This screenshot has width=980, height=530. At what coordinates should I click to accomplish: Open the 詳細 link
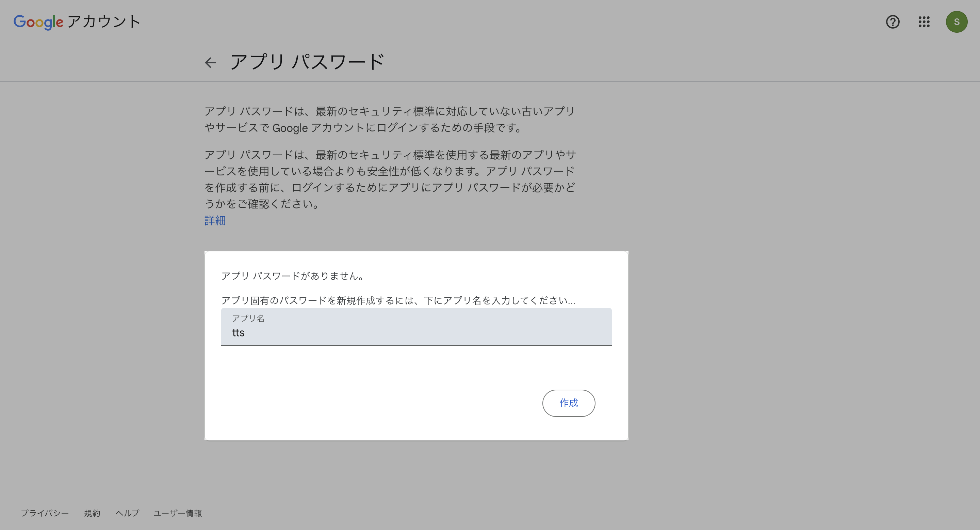pyautogui.click(x=215, y=220)
